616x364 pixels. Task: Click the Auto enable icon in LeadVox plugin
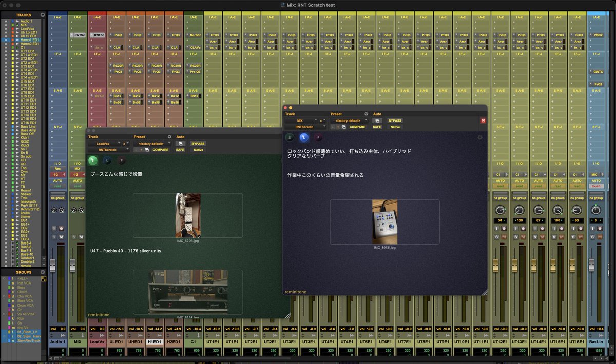point(180,144)
